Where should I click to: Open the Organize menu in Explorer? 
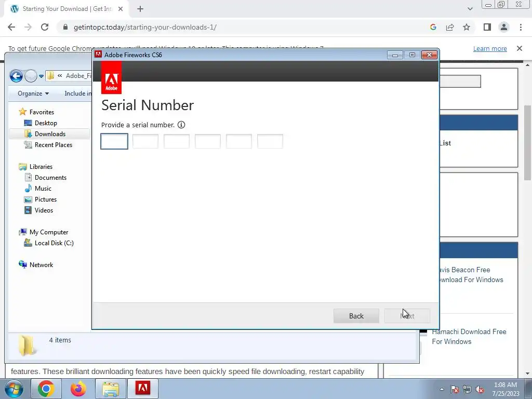click(33, 94)
